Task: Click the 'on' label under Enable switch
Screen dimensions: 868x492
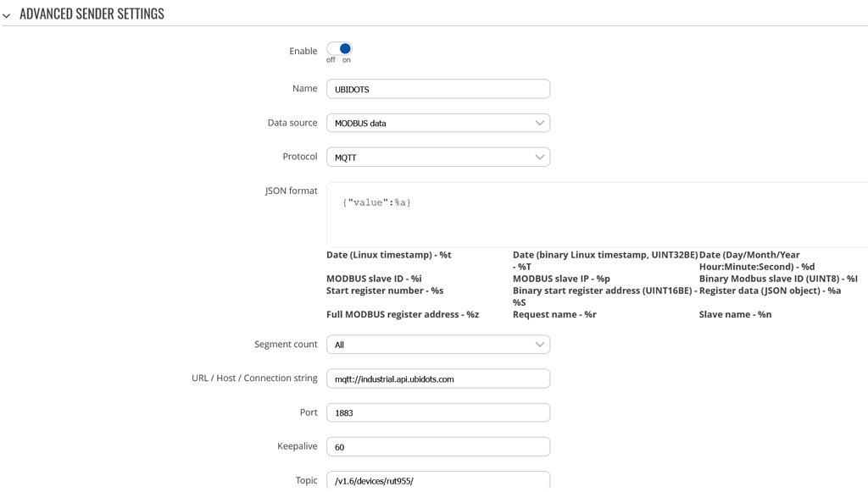Action: click(348, 59)
